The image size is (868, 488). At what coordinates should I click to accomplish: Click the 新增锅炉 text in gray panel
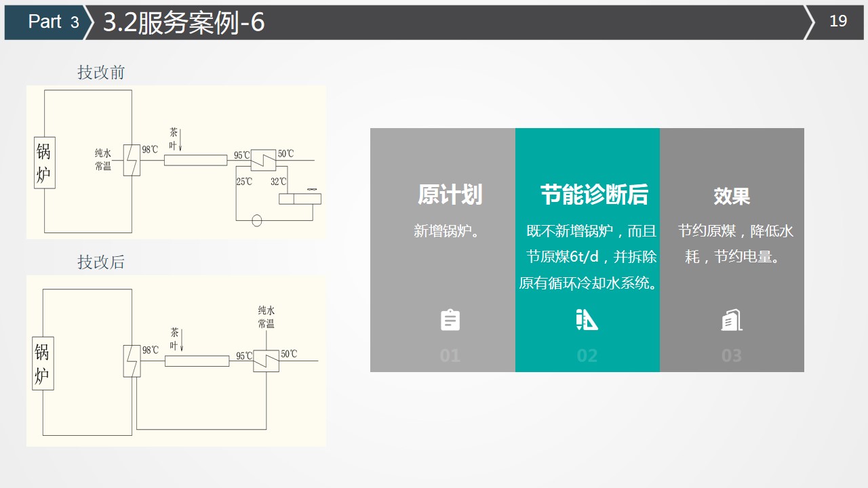tap(447, 231)
